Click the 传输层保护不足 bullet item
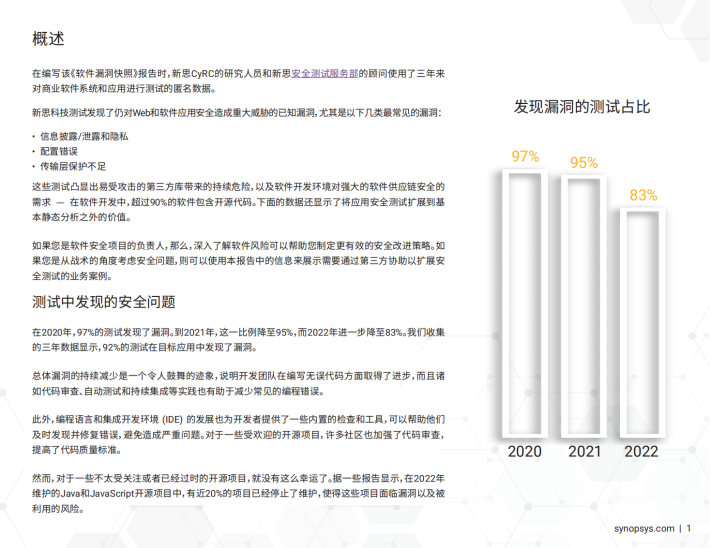This screenshot has height=548, width=710. 72,165
